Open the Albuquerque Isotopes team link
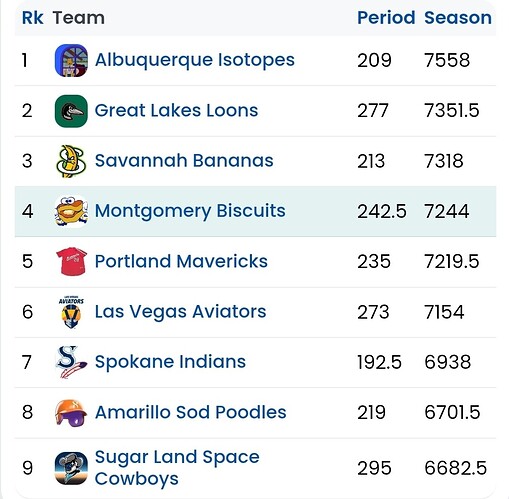Screen dimensions: 509x499 pyautogui.click(x=195, y=60)
